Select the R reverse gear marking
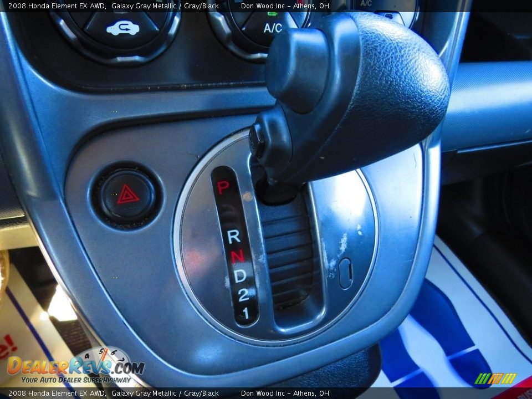Viewport: 532px width, 399px height. (233, 237)
